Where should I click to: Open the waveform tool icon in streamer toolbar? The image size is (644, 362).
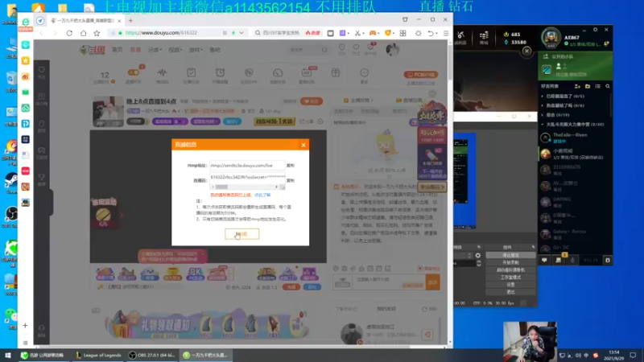pyautogui.click(x=163, y=72)
